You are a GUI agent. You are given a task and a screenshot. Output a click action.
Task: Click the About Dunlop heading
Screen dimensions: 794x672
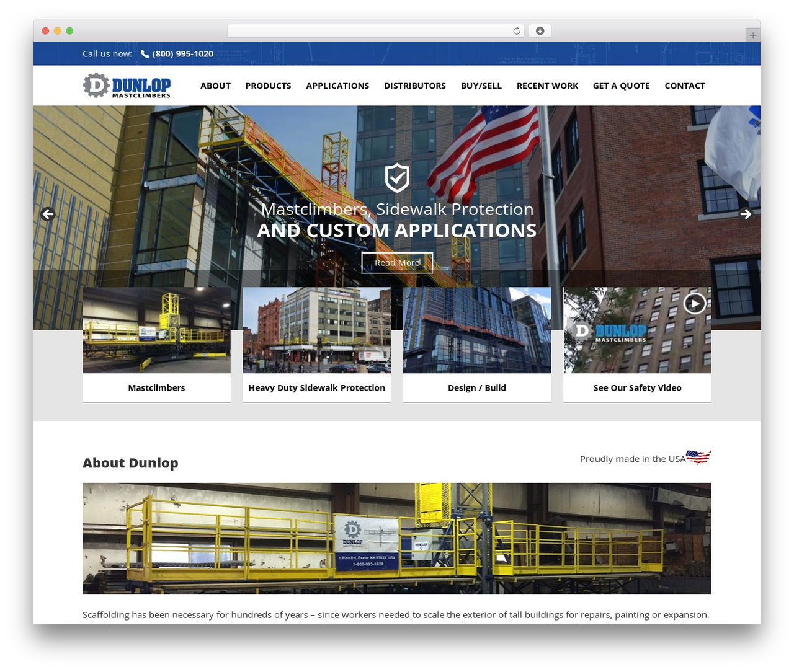pos(130,463)
